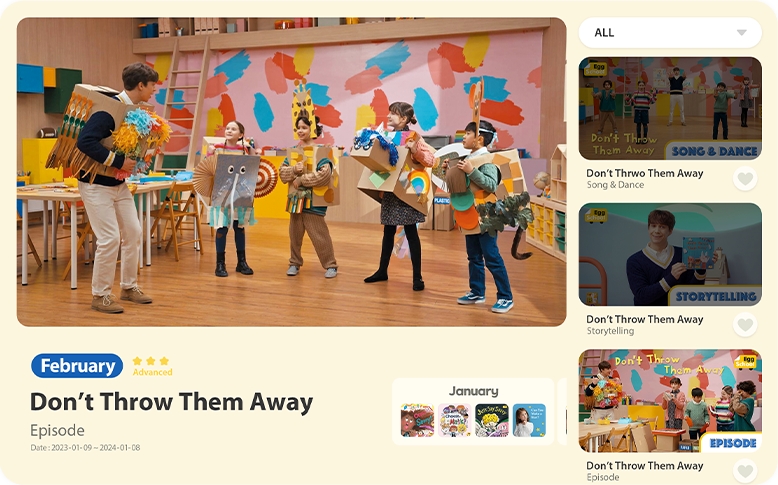Viewport: 778px width, 485px height.
Task: Open the ALL category filter dropdown
Action: 670,33
